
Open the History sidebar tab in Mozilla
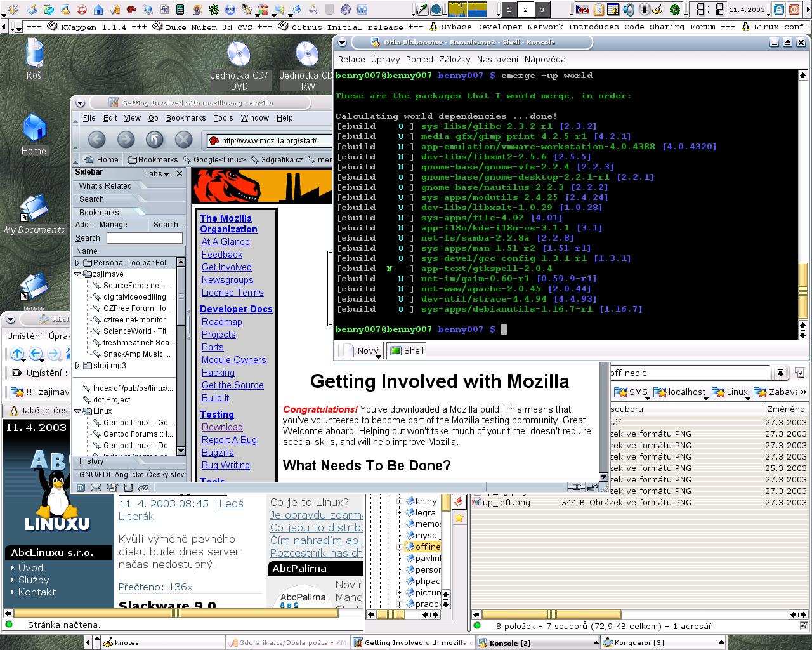click(x=91, y=461)
